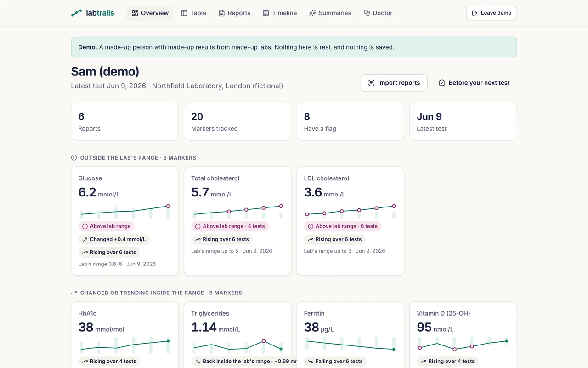The image size is (588, 368).
Task: Open the Doctor tab
Action: 378,13
